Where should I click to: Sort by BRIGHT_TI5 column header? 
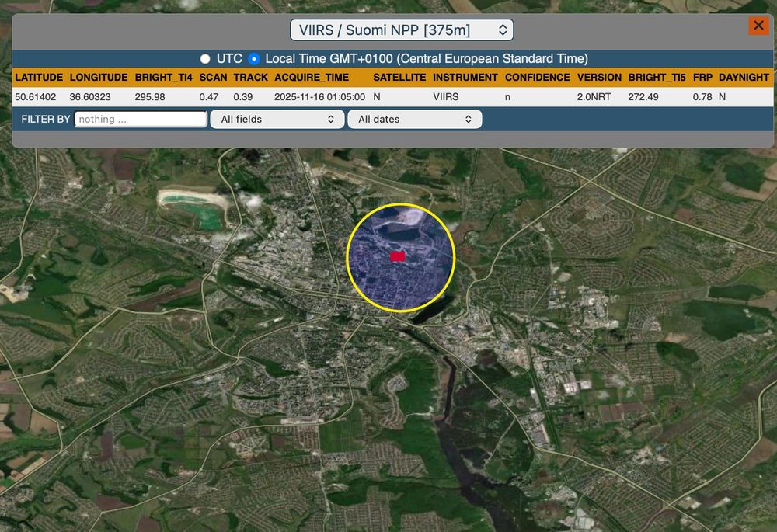point(657,77)
